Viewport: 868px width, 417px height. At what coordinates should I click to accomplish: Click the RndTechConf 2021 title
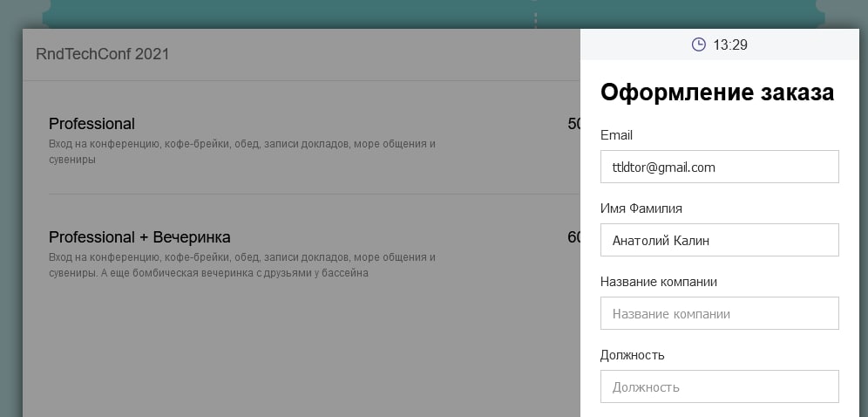[x=103, y=54]
